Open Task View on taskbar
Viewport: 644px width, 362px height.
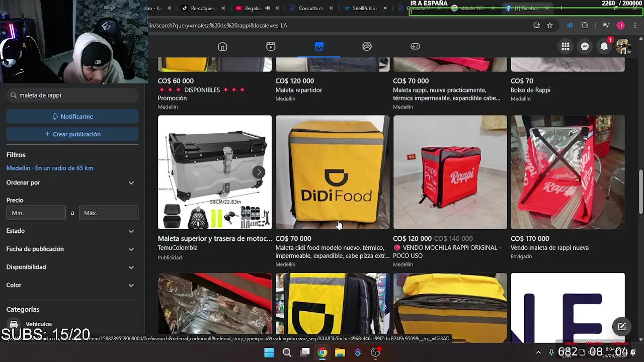tap(305, 352)
